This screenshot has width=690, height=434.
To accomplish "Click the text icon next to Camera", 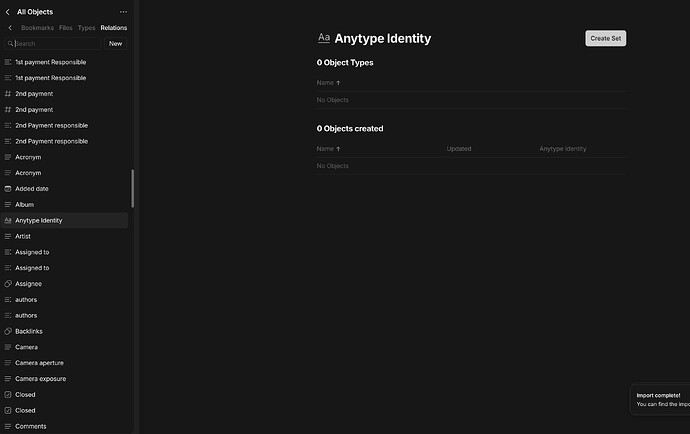I will (x=7, y=347).
